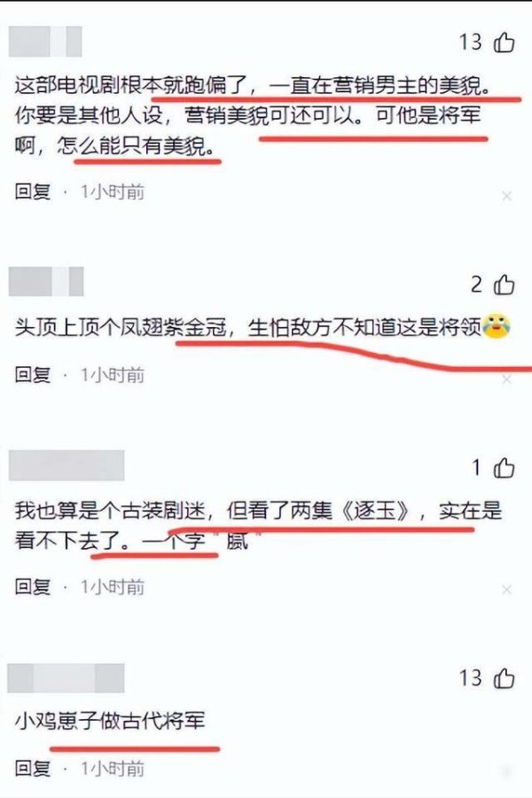Screen dimensions: 532x798
Task: Open the third commenter's blurred profile name
Action: click(x=66, y=465)
